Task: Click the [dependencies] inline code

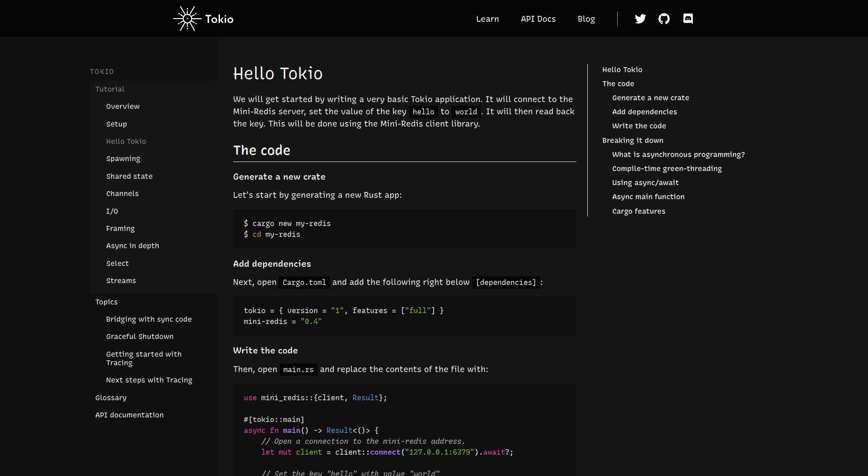Action: tap(506, 282)
